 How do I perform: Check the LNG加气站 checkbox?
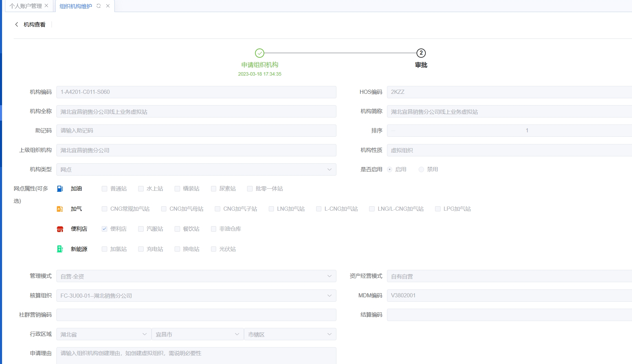point(271,209)
